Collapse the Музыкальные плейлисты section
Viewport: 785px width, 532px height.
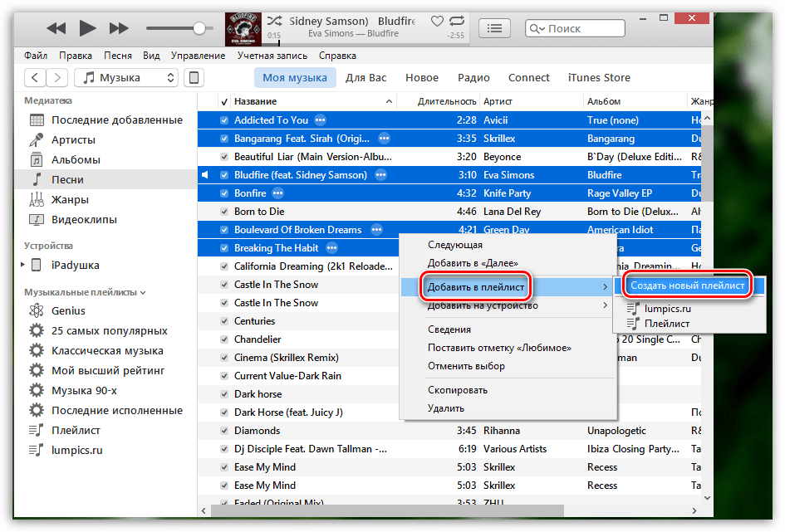(x=143, y=293)
